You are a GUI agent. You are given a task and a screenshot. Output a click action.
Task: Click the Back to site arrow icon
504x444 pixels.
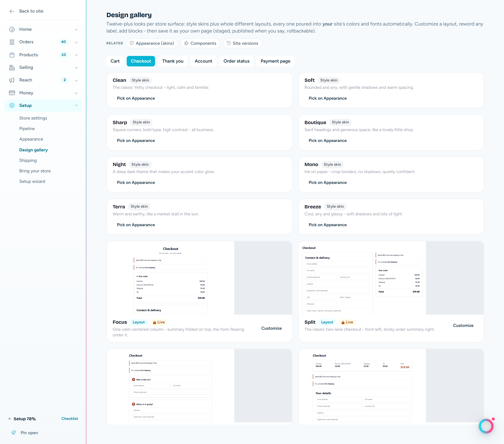[x=12, y=11]
